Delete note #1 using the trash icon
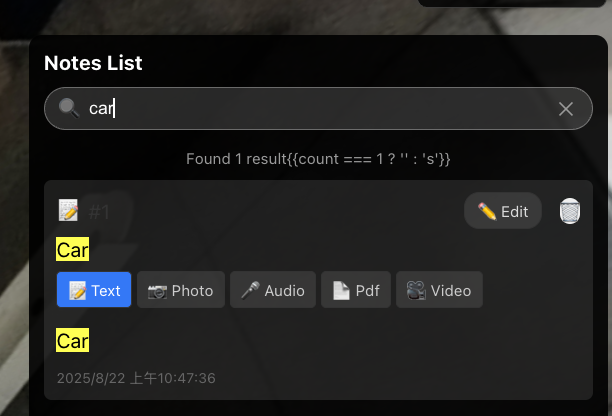The image size is (612, 416). 569,211
